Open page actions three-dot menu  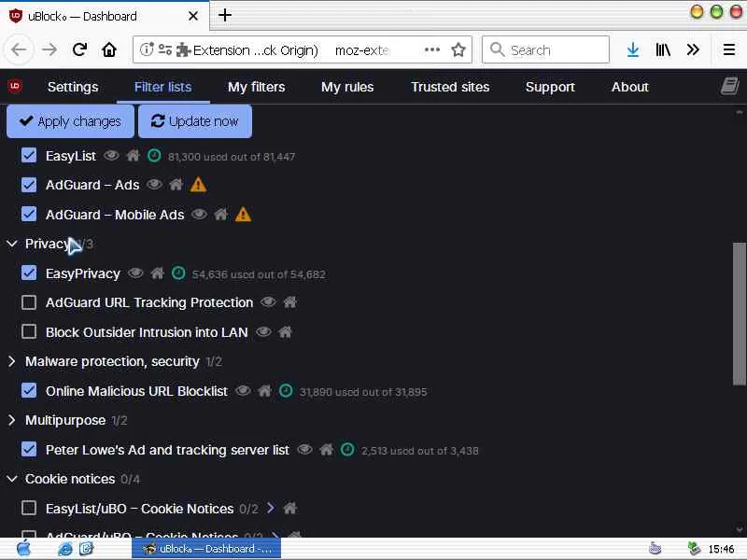click(x=431, y=49)
